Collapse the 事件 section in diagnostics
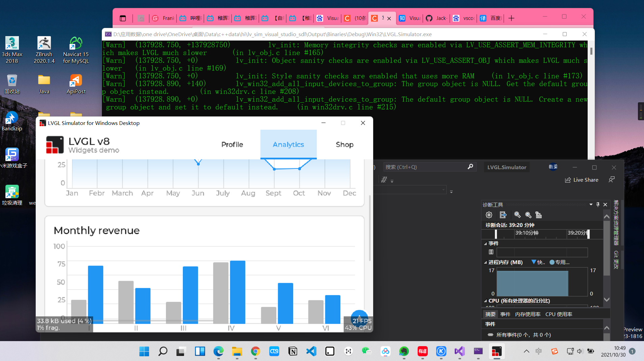Viewport: 644px width, 361px height. [x=485, y=243]
